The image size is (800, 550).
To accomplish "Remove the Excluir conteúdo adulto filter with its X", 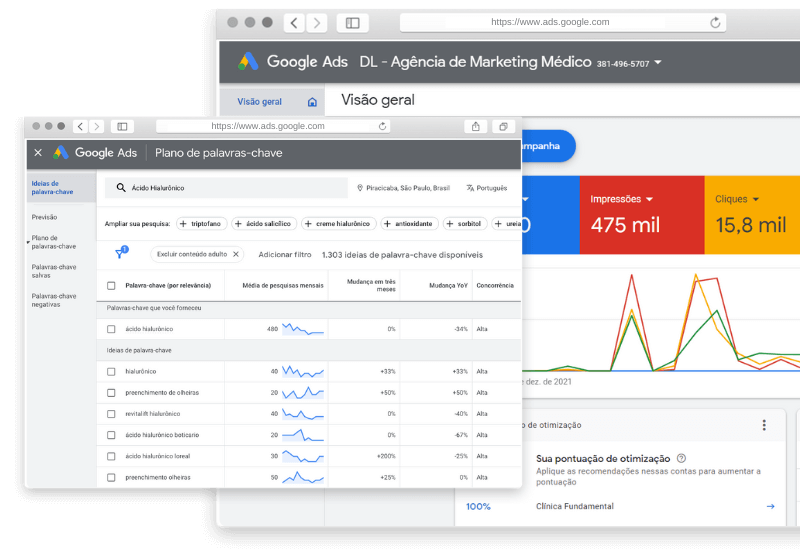I will pyautogui.click(x=236, y=254).
